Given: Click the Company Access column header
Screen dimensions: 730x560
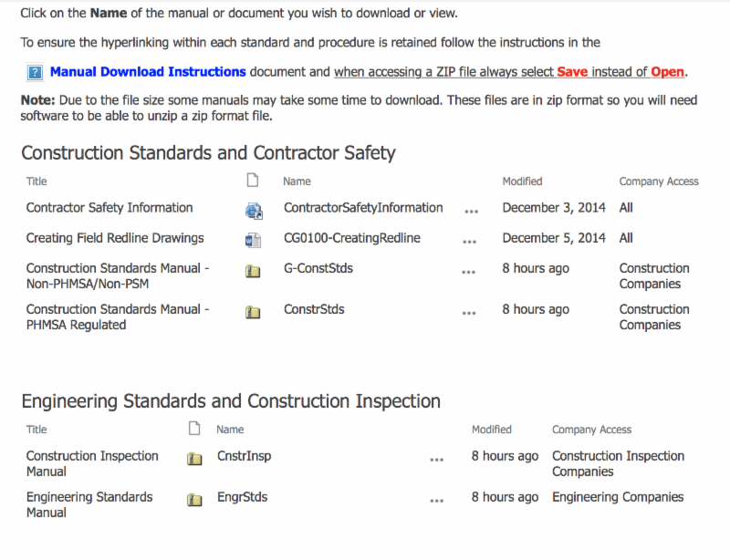Looking at the screenshot, I should pyautogui.click(x=658, y=181).
